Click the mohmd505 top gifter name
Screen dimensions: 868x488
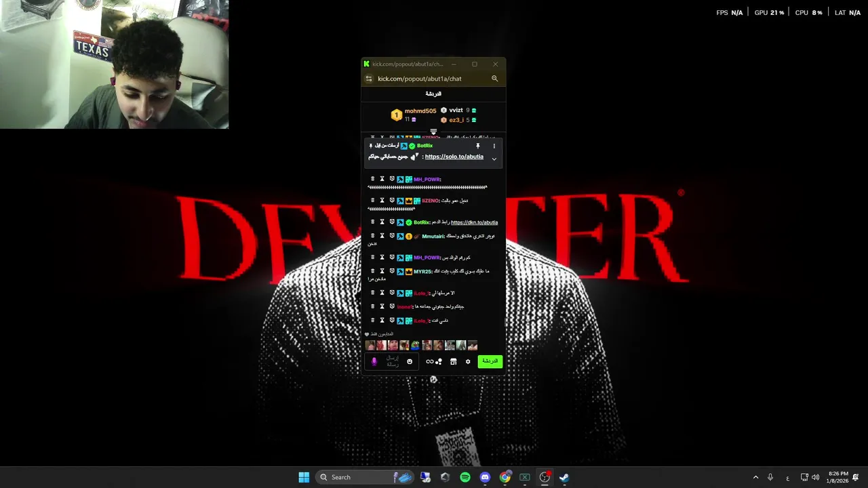(420, 111)
